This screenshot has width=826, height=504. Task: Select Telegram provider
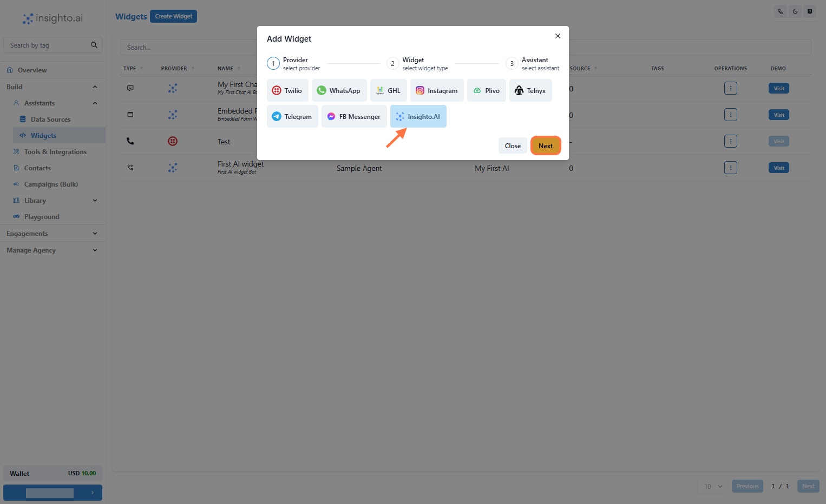tap(292, 116)
